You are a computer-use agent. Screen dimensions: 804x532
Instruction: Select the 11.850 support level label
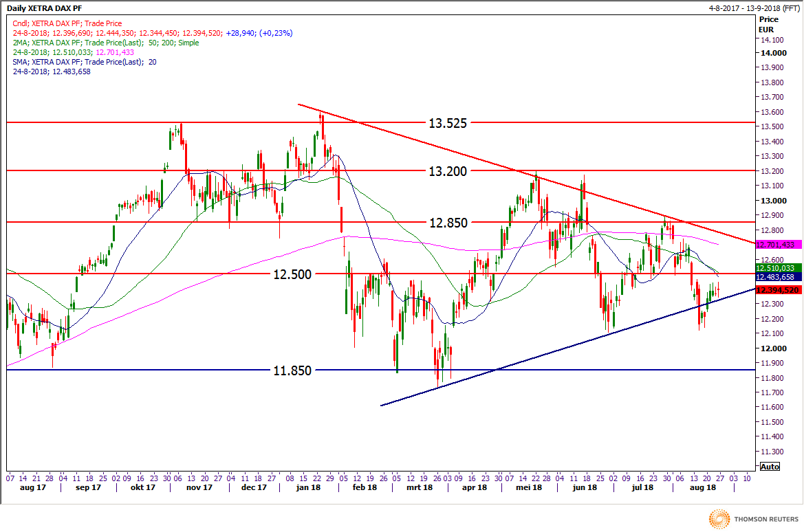(292, 370)
